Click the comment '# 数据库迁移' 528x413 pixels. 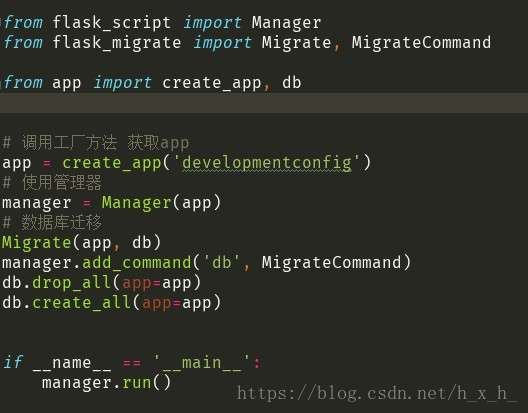pyautogui.click(x=52, y=222)
